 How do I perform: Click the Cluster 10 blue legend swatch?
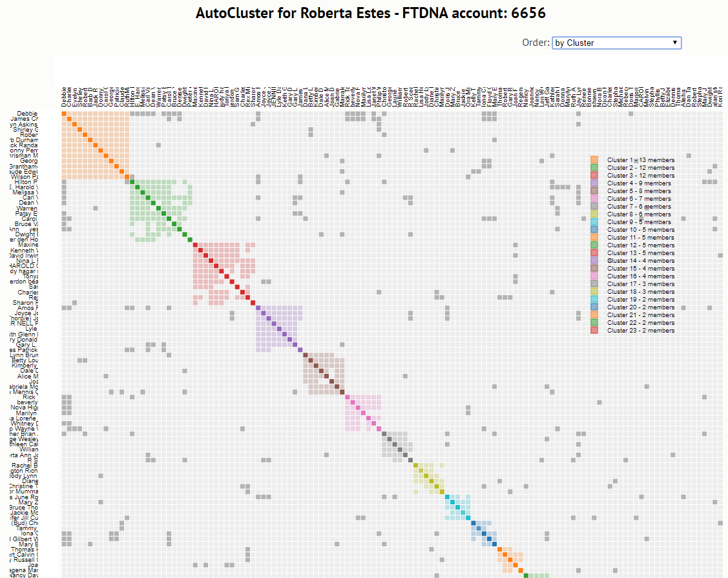[x=594, y=230]
